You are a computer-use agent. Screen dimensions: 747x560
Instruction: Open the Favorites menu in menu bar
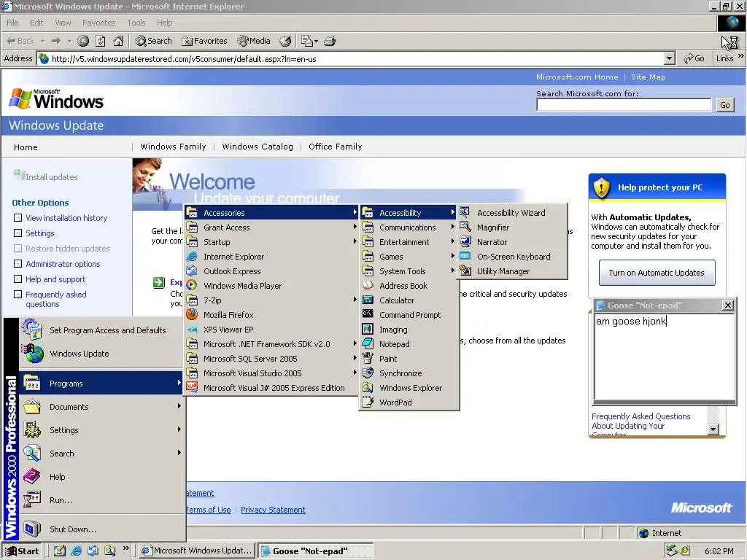tap(98, 23)
